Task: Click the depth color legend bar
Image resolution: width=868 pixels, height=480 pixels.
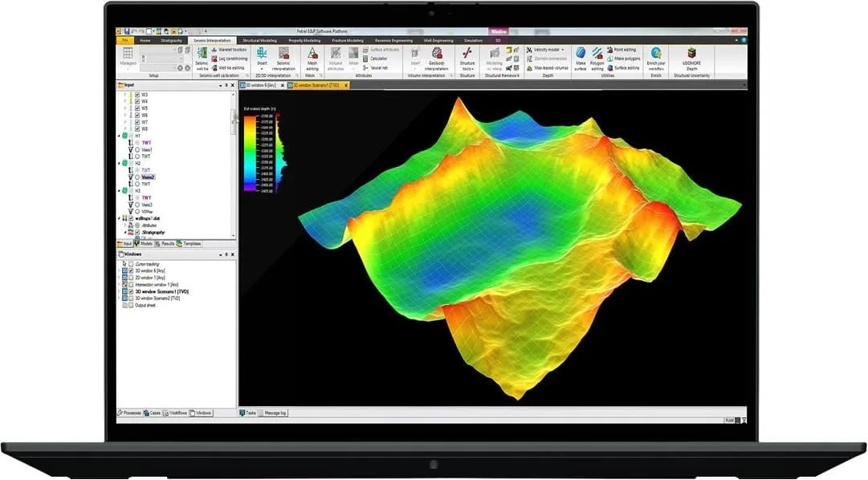Action: coord(251,153)
